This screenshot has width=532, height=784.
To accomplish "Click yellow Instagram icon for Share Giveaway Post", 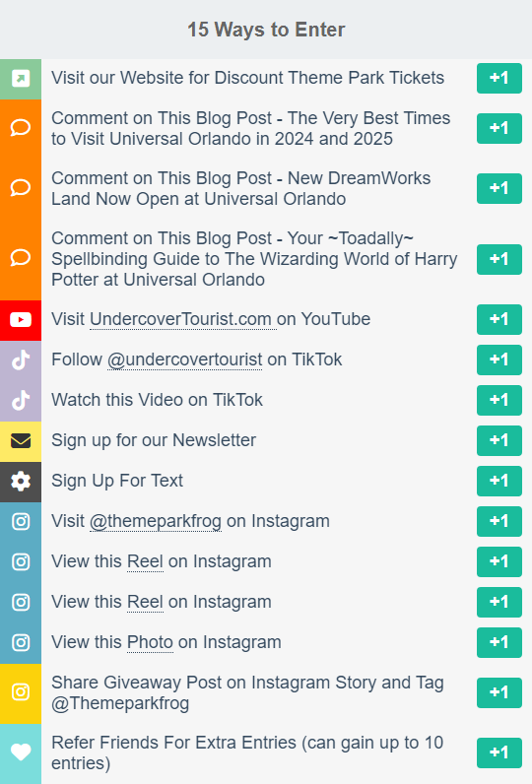I will [x=21, y=692].
